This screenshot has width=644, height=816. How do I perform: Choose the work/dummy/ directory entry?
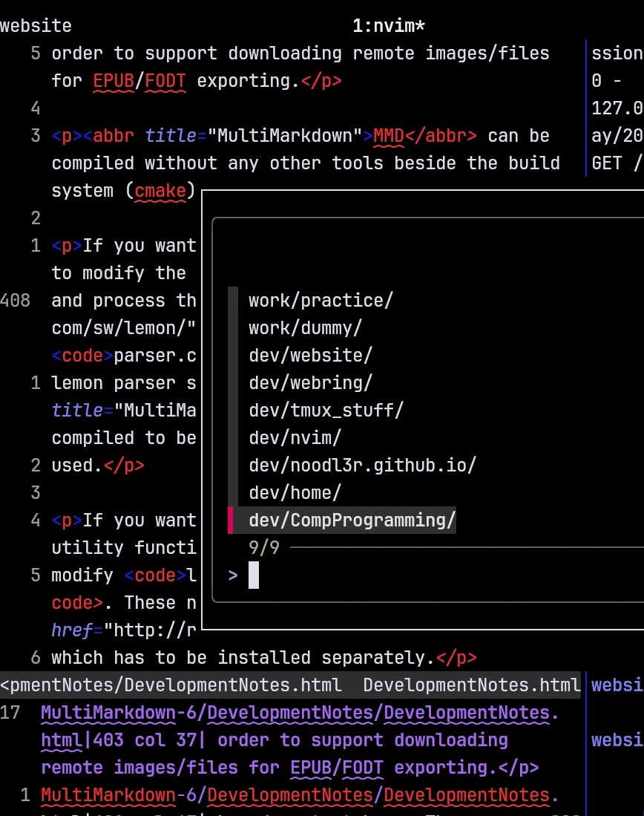pos(305,328)
